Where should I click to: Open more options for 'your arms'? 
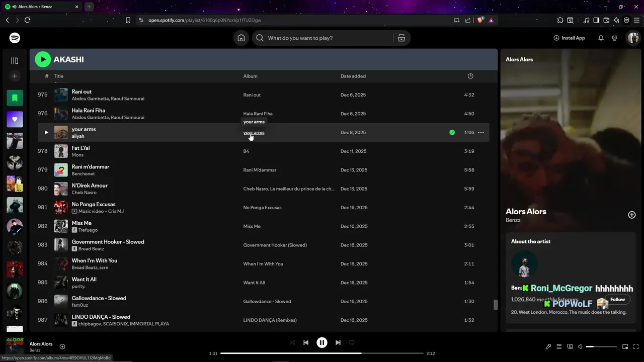tap(481, 132)
